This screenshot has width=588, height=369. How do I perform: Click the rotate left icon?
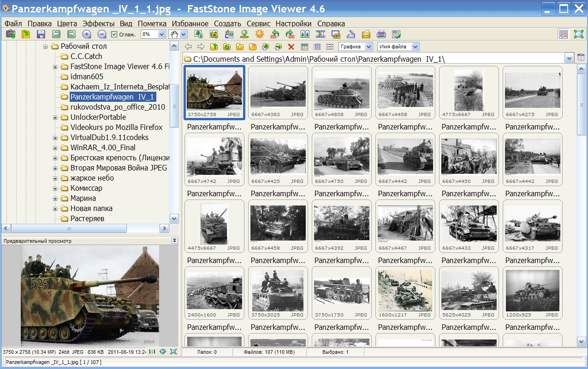[275, 34]
